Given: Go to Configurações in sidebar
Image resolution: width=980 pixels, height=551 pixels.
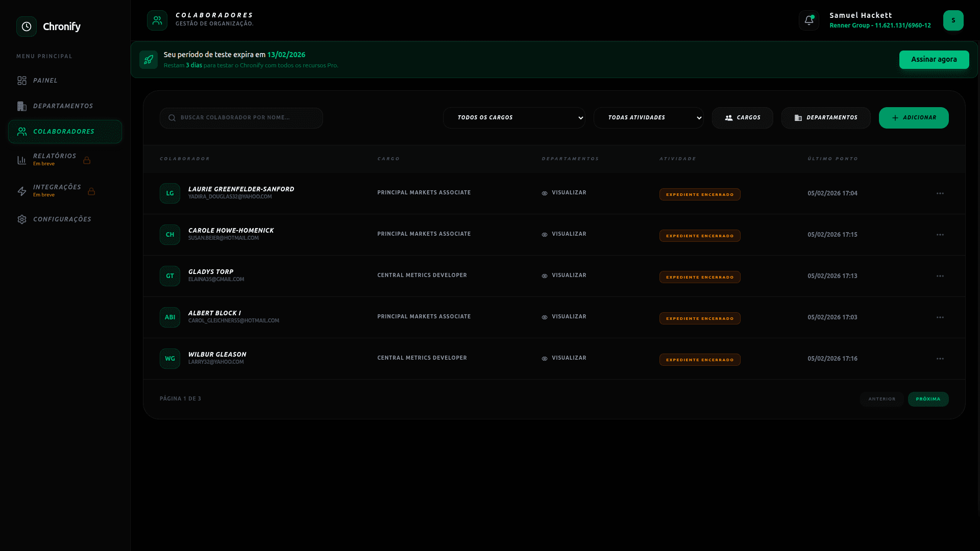Looking at the screenshot, I should click(62, 219).
